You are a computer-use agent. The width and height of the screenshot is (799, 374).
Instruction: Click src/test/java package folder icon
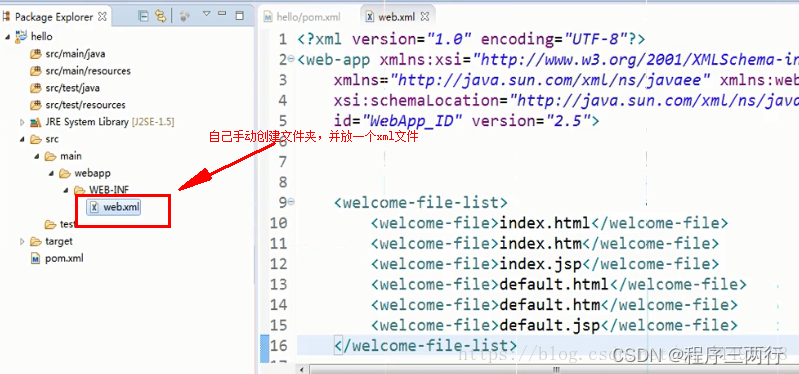(35, 88)
